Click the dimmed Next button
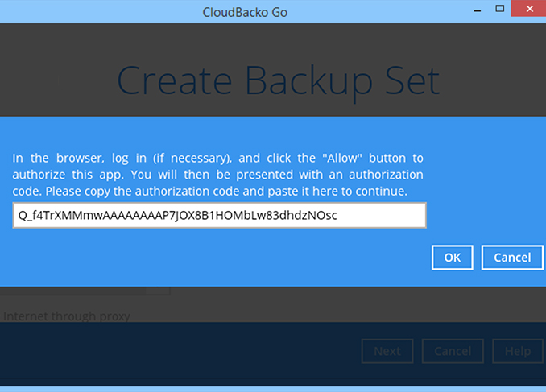The width and height of the screenshot is (546, 392). [387, 351]
